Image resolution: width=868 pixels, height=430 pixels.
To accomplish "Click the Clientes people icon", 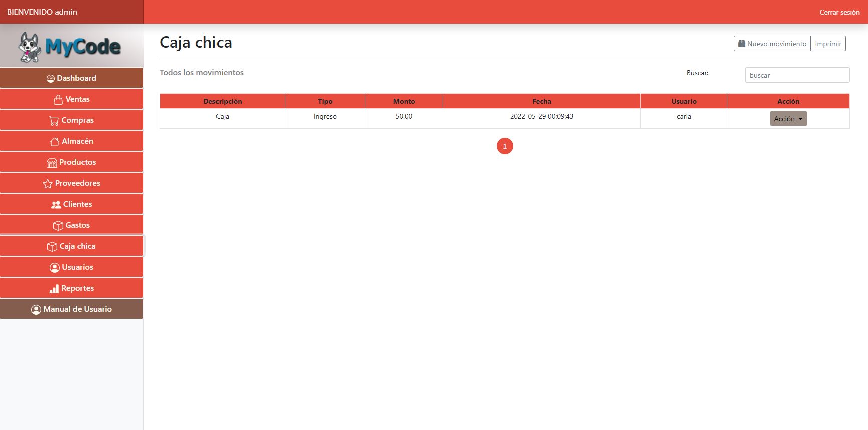I will [x=56, y=205].
